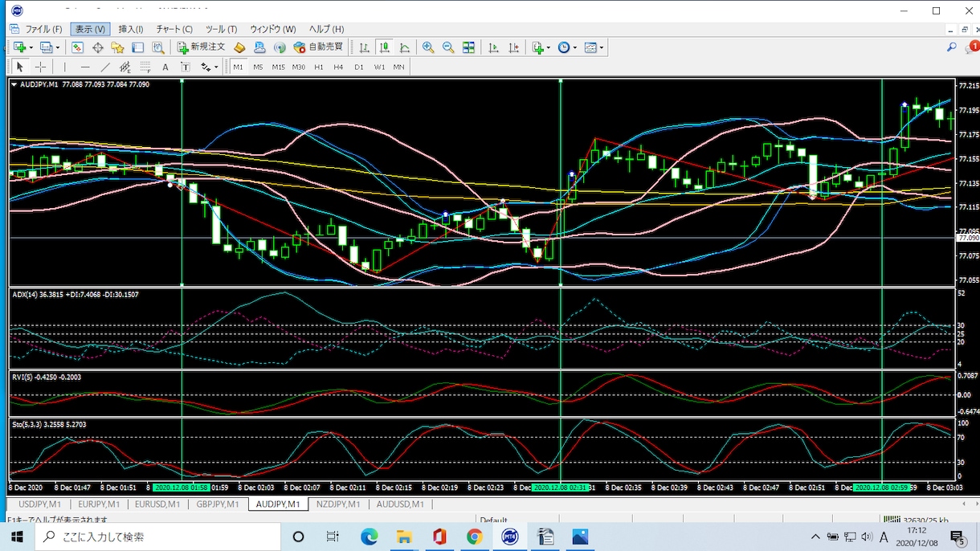This screenshot has height=551, width=980.
Task: Draw a vertical line tool
Action: tap(65, 67)
